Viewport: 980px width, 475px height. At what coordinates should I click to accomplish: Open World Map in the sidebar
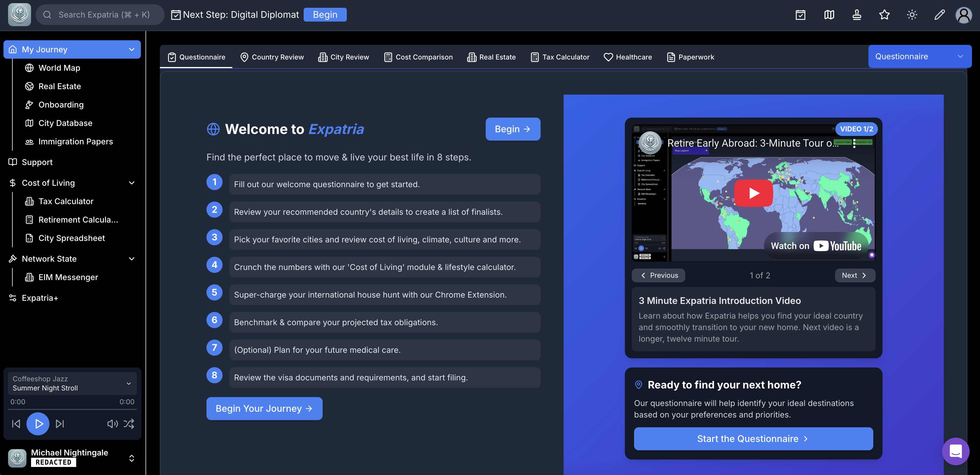[59, 68]
